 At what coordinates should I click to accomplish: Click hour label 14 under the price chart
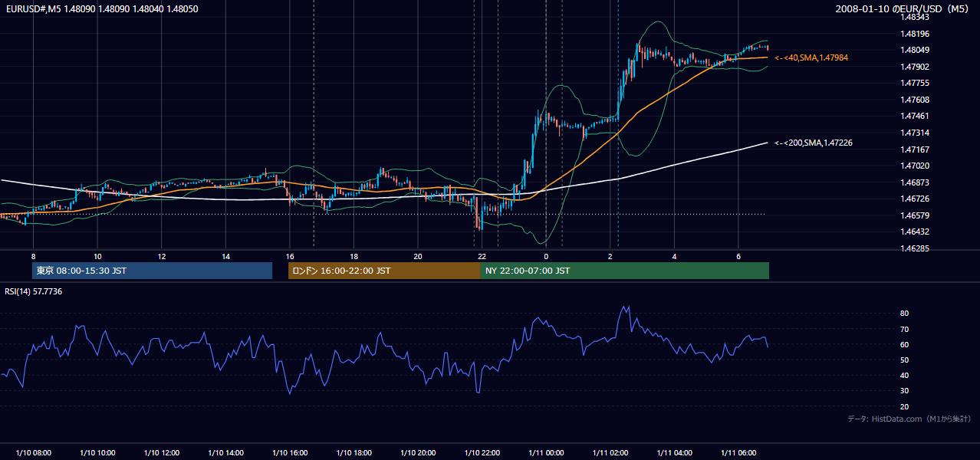point(225,256)
